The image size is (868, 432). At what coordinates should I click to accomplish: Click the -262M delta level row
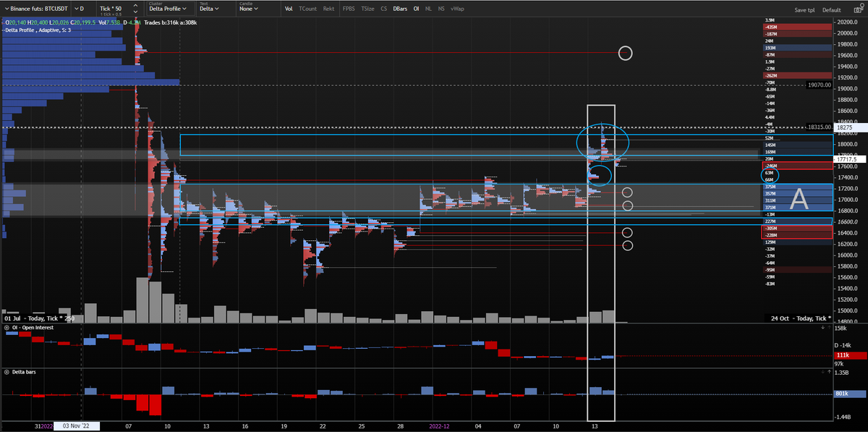pyautogui.click(x=797, y=75)
